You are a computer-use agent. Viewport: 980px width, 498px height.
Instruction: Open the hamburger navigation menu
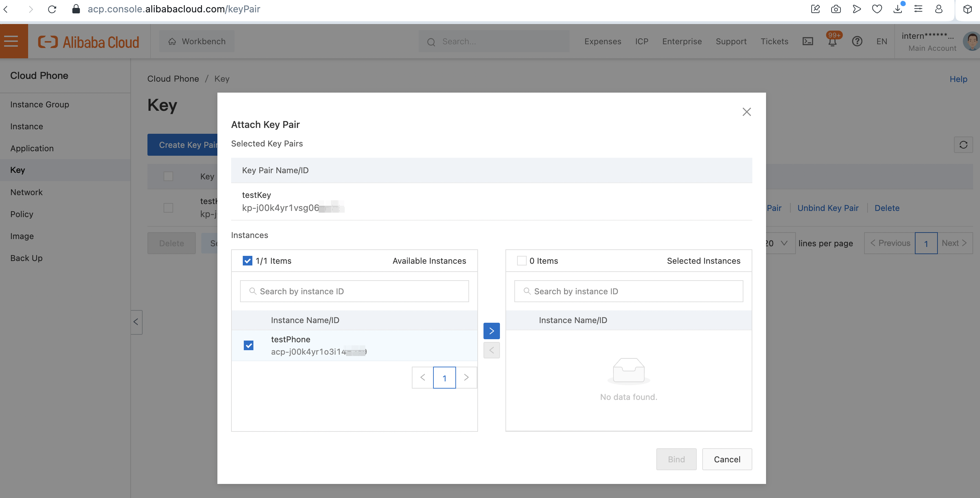[x=10, y=41]
